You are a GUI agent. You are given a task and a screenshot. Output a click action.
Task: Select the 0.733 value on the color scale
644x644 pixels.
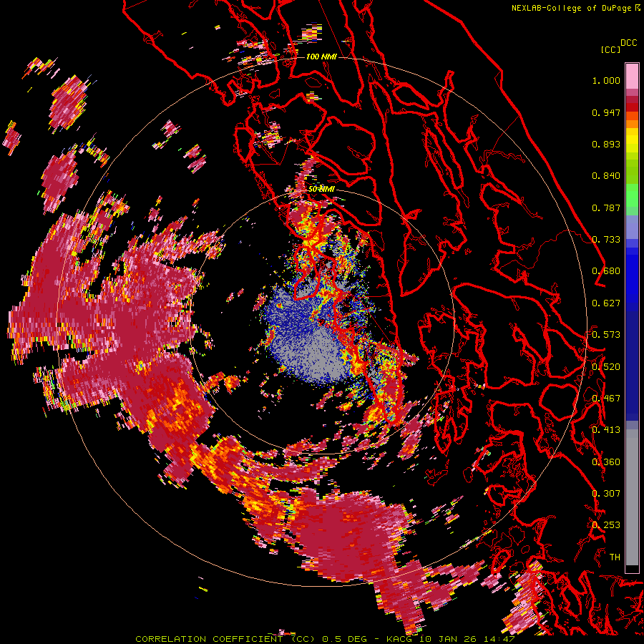(x=606, y=240)
